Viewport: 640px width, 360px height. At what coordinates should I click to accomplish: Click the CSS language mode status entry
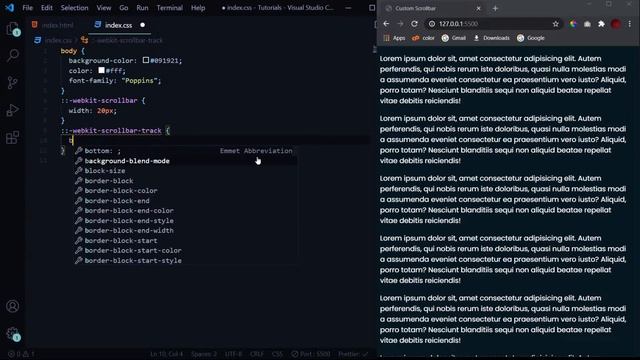278,354
